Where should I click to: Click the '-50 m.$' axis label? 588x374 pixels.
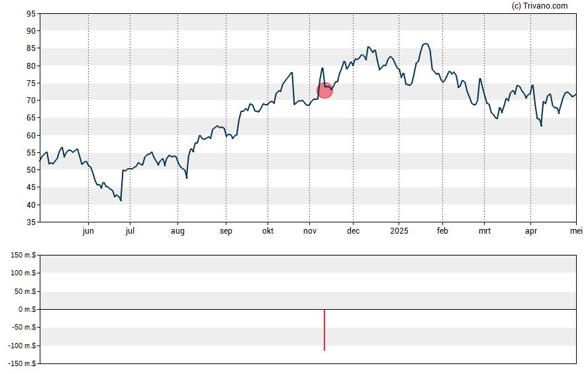pyautogui.click(x=24, y=327)
